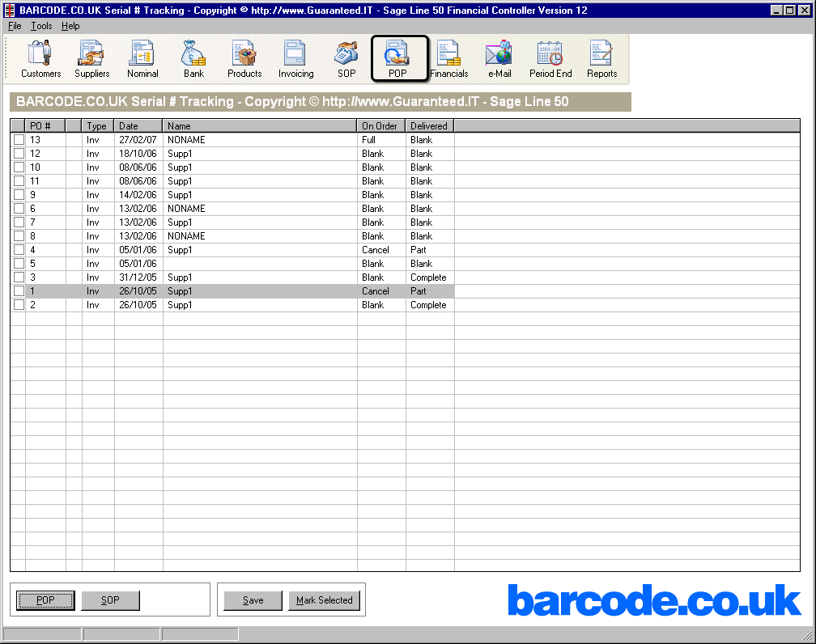Tick the checkbox for PO 12
This screenshot has height=644, width=816.
tap(19, 154)
